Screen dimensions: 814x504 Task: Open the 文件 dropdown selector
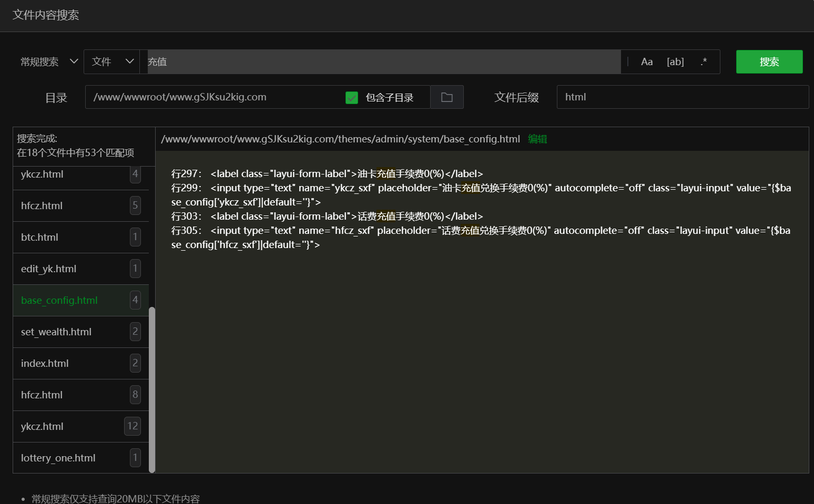tap(112, 62)
